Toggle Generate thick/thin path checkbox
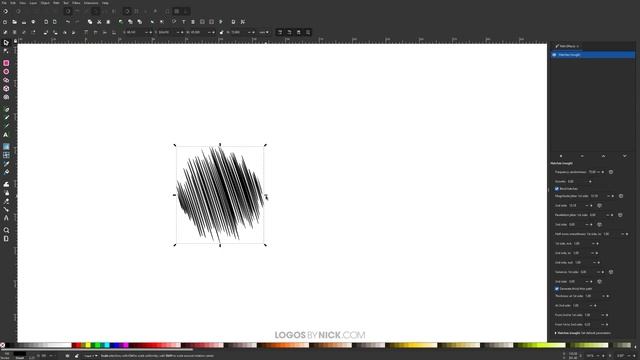The height and width of the screenshot is (360, 640). 557,289
